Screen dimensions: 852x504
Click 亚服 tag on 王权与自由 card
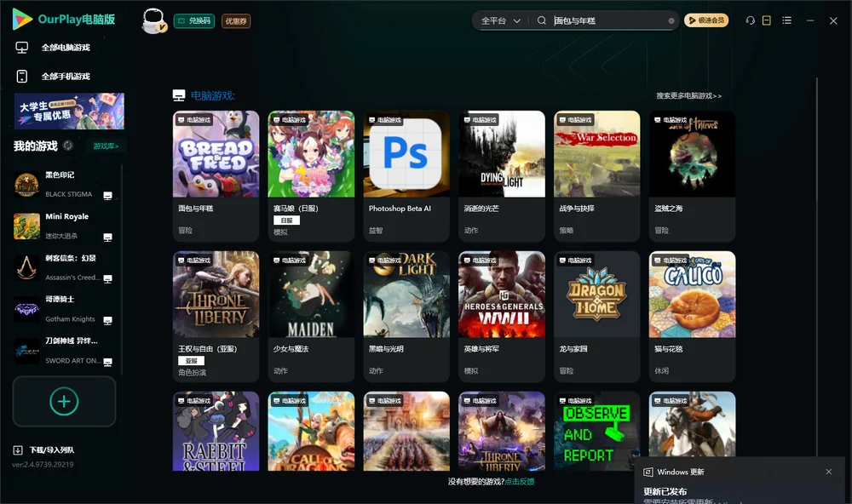tap(191, 361)
